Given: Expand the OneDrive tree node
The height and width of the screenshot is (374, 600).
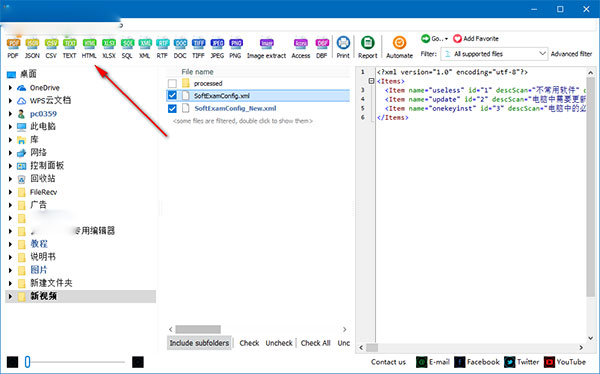Looking at the screenshot, I should [x=10, y=88].
